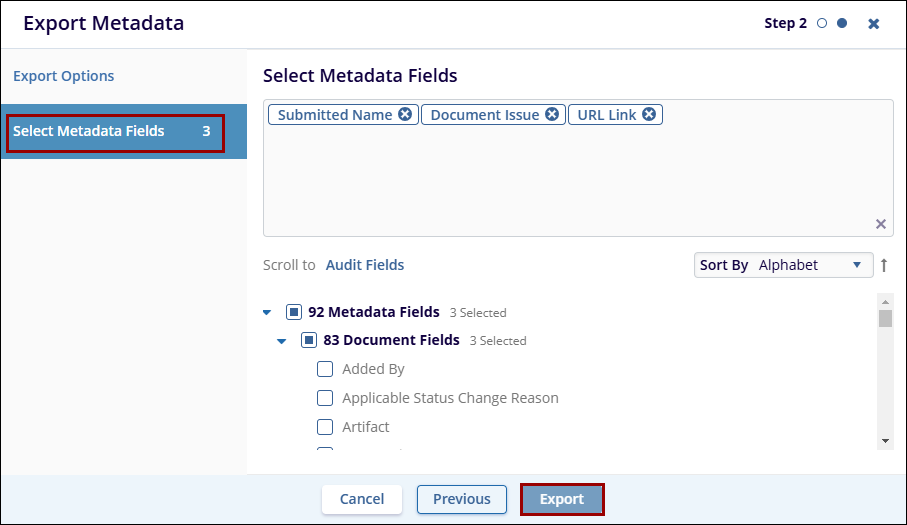Close the Export Metadata dialog
The image size is (907, 525).
pyautogui.click(x=874, y=23)
